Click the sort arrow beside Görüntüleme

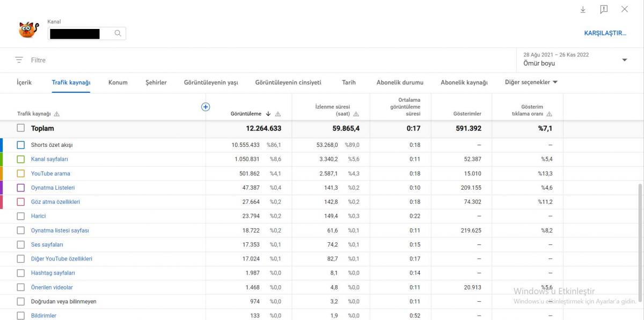(x=268, y=114)
